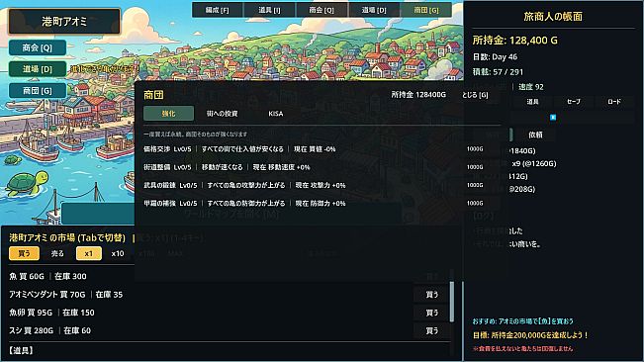Buy 価格交渉 upgrade for 1000G
This screenshot has height=362, width=644.
coord(475,149)
